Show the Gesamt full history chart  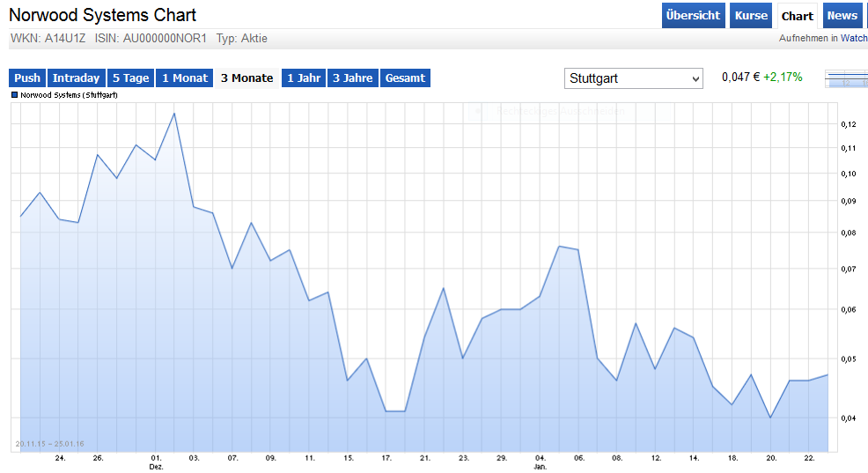pyautogui.click(x=405, y=78)
